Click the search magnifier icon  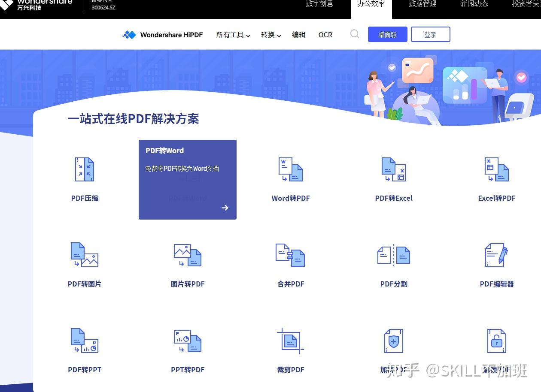point(355,34)
